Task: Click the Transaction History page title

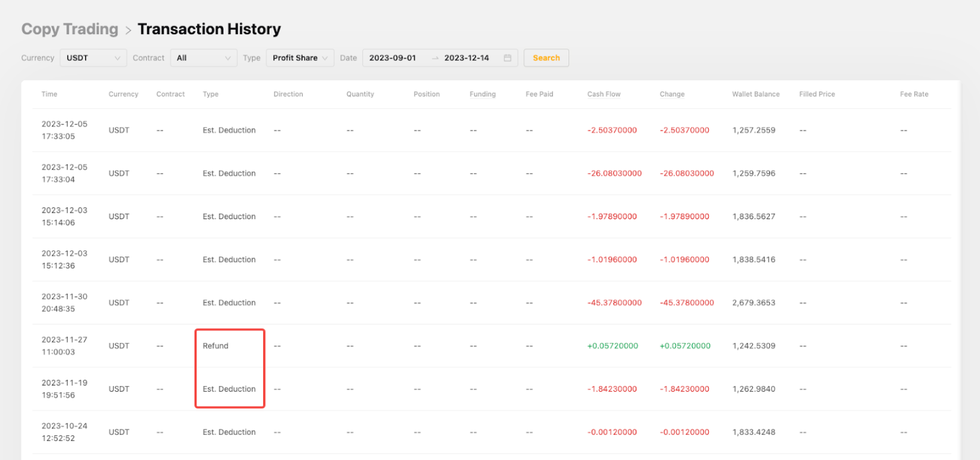Action: (x=209, y=29)
